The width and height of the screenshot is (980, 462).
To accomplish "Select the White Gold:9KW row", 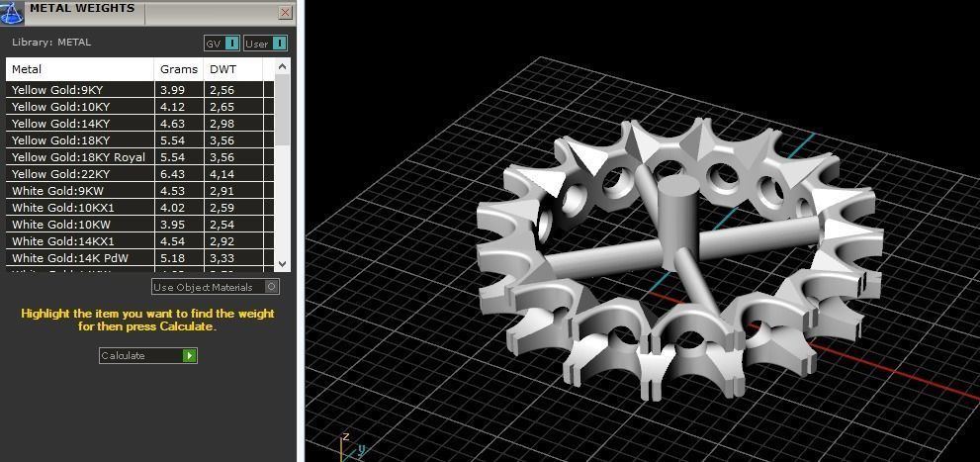I will pos(140,191).
